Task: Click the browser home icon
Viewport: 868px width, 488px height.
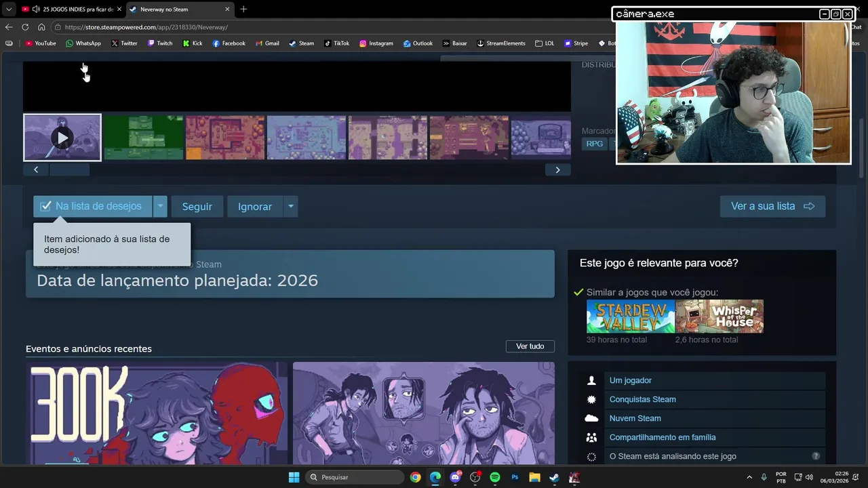Action: tap(41, 27)
